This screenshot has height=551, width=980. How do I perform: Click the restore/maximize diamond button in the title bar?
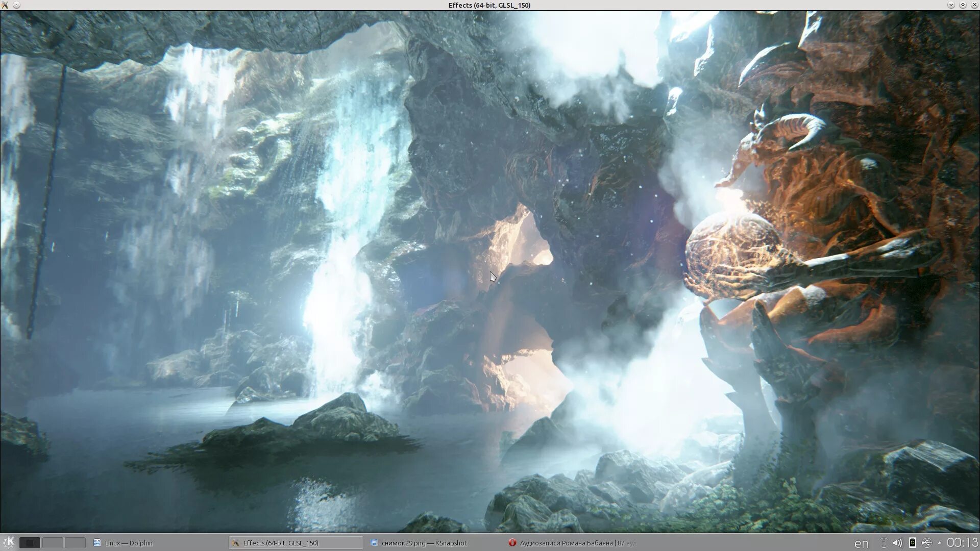963,5
